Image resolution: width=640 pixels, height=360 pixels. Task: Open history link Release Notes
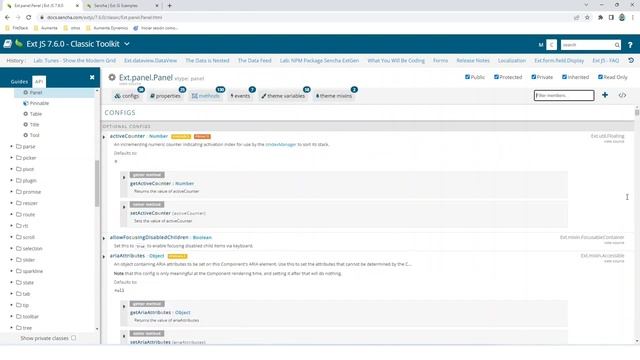[x=473, y=60]
